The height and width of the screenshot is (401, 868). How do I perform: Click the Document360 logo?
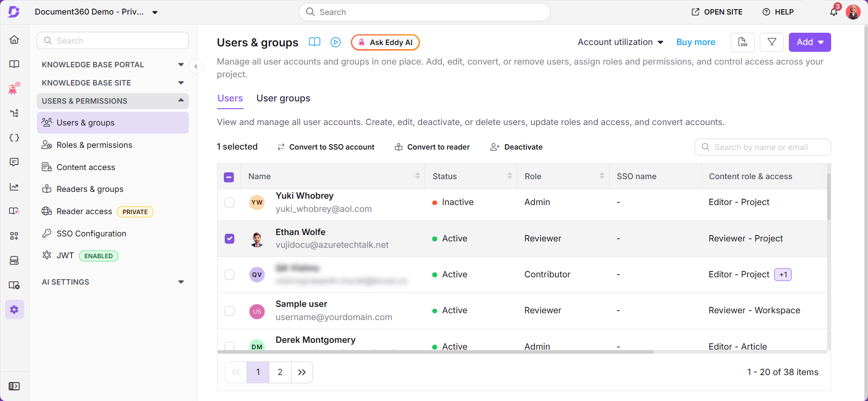(14, 12)
